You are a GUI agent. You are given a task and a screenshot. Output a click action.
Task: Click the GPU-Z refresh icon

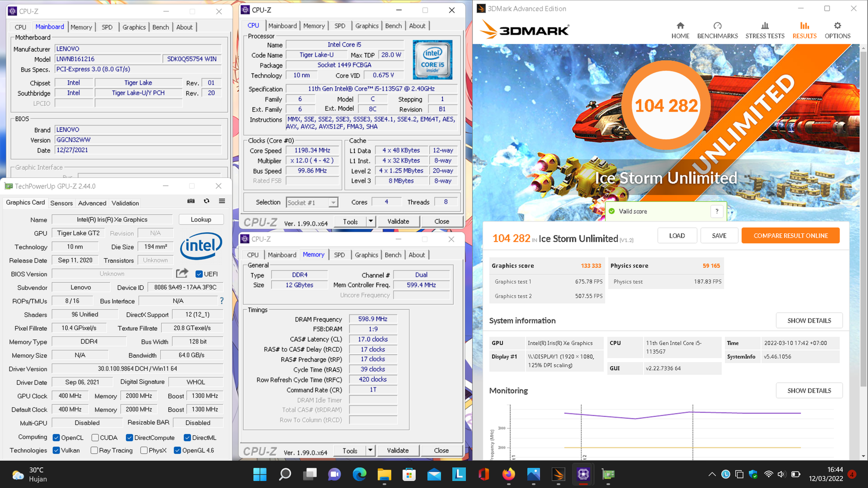coord(207,201)
